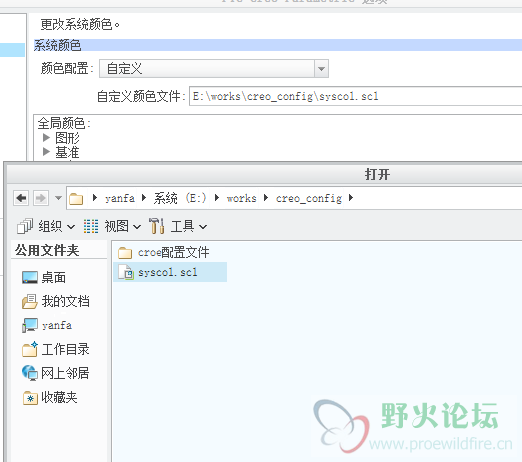Select the syscol.scl file
Screen dimensions: 522x462
170,272
